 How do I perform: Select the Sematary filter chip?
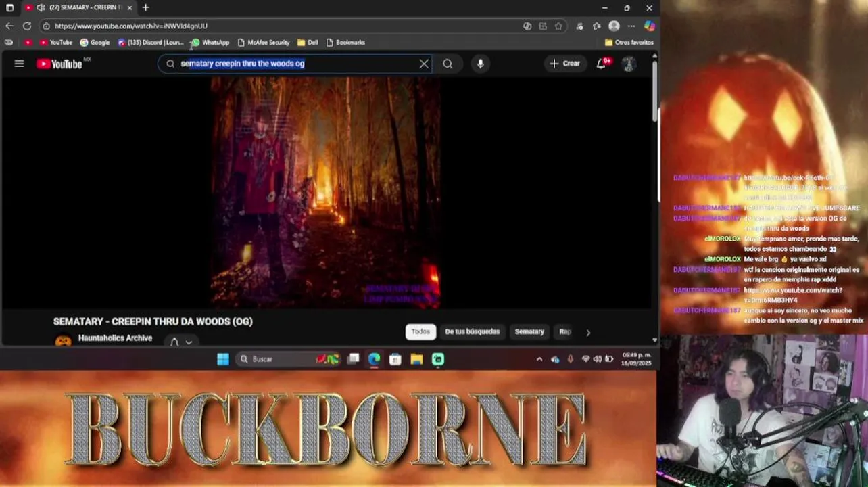coord(529,331)
